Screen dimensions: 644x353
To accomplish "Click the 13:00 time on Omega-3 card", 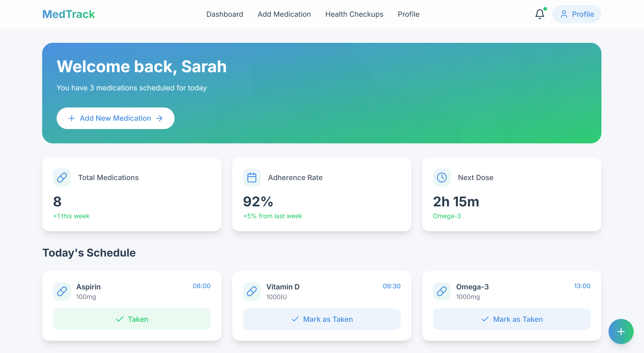I will tap(582, 286).
